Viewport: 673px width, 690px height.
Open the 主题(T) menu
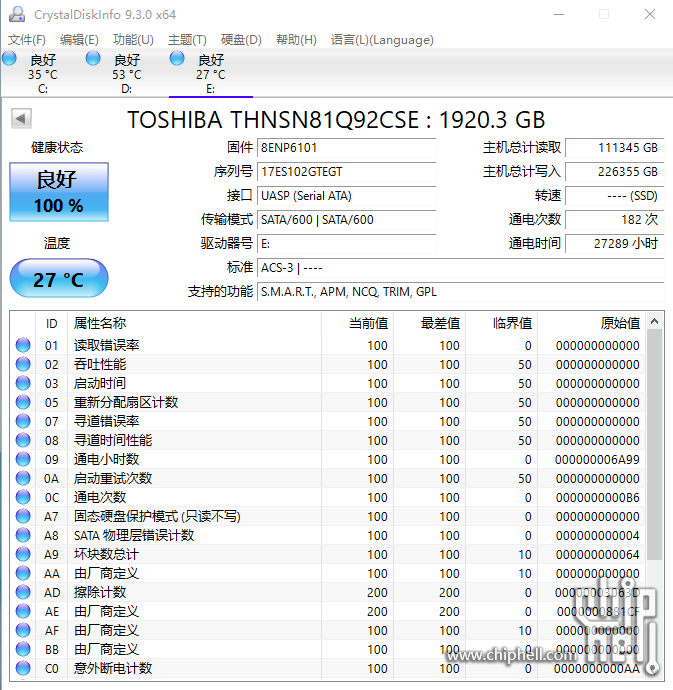tap(188, 40)
